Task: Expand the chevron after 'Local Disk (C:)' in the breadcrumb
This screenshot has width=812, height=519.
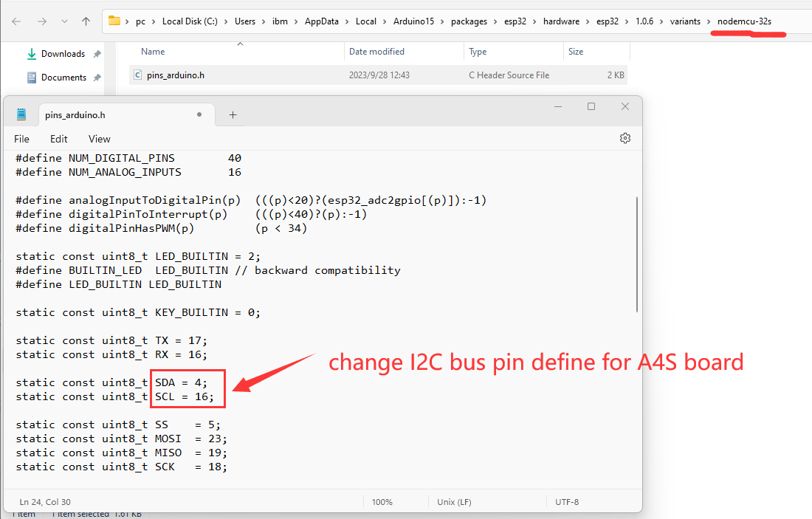Action: click(227, 21)
